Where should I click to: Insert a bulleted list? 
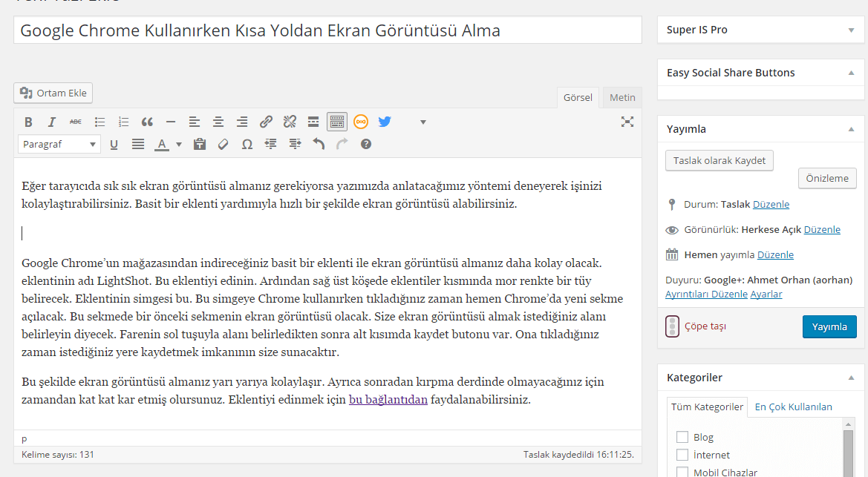pyautogui.click(x=99, y=122)
